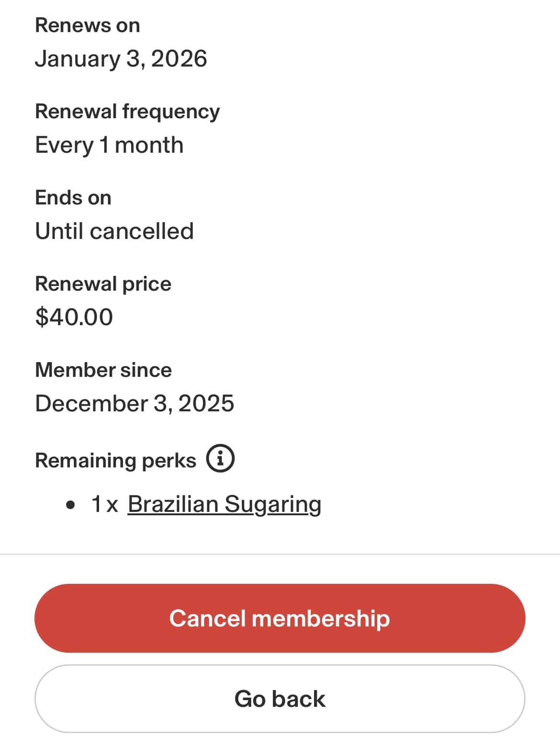Click the "Member since" label
This screenshot has width=560, height=738.
pyautogui.click(x=103, y=370)
